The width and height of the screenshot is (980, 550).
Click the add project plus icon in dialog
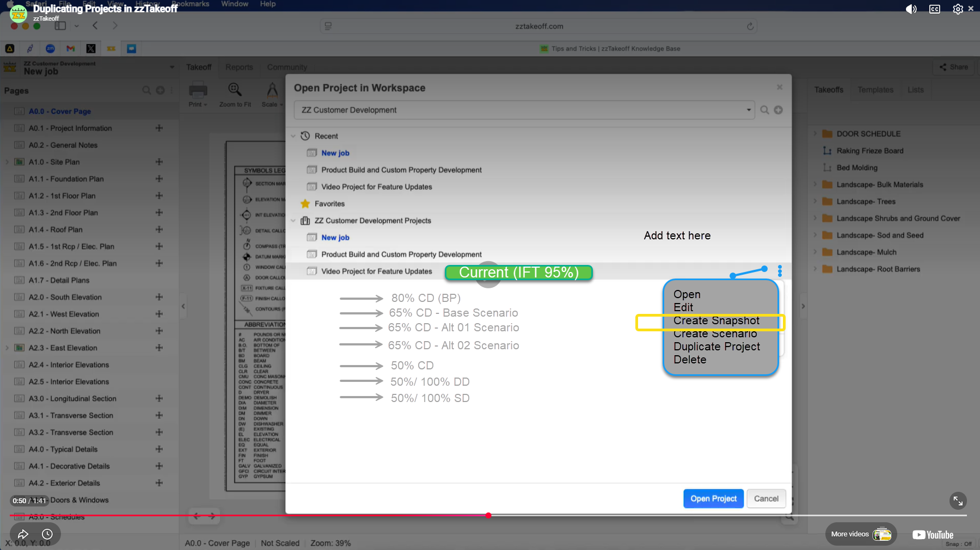point(779,110)
